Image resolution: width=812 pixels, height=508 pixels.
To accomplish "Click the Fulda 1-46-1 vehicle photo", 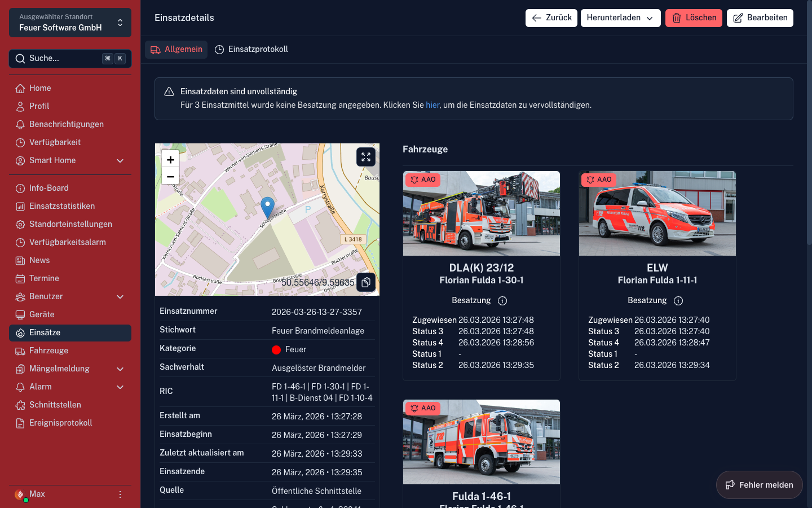I will 482,442.
